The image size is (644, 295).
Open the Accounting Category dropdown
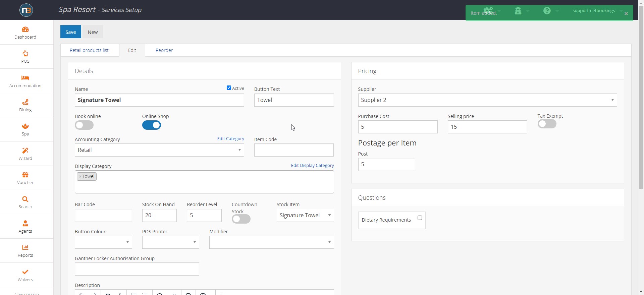click(x=159, y=150)
